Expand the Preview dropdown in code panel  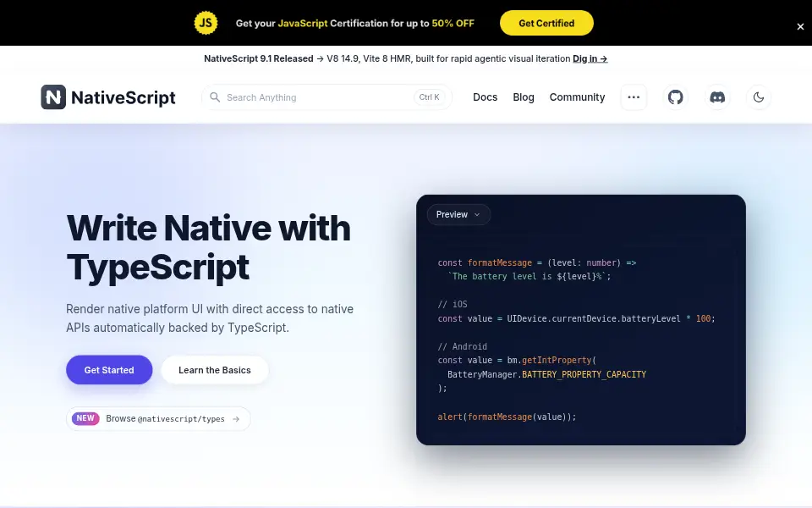coord(458,214)
